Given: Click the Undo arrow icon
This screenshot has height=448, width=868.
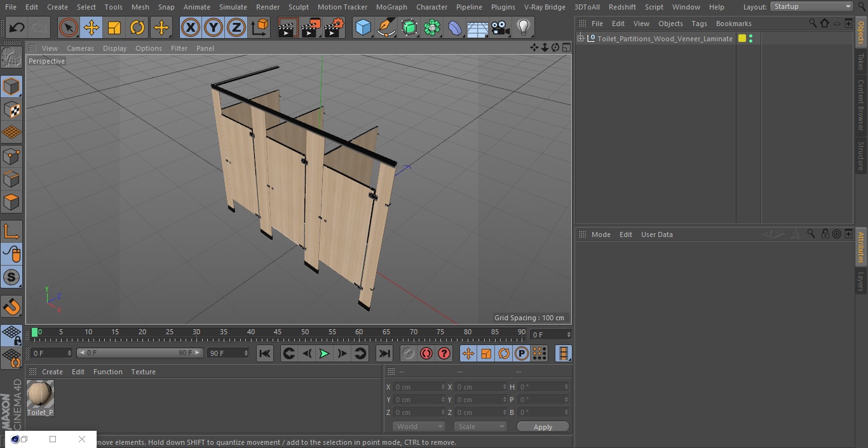Looking at the screenshot, I should click(17, 28).
